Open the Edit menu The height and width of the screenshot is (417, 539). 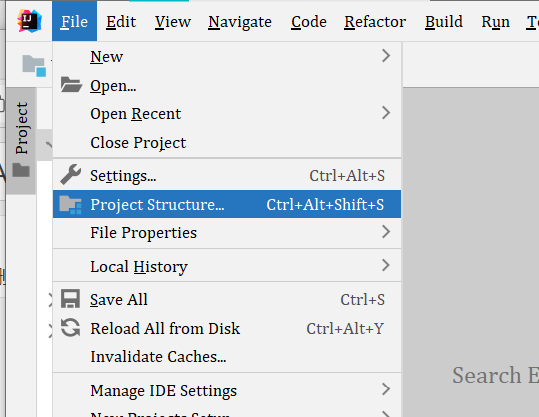pyautogui.click(x=121, y=22)
